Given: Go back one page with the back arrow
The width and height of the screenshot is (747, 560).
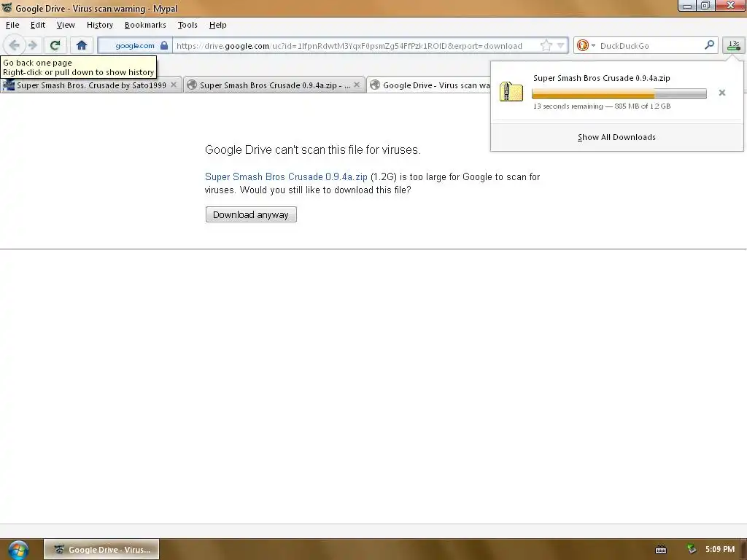Looking at the screenshot, I should pyautogui.click(x=15, y=45).
